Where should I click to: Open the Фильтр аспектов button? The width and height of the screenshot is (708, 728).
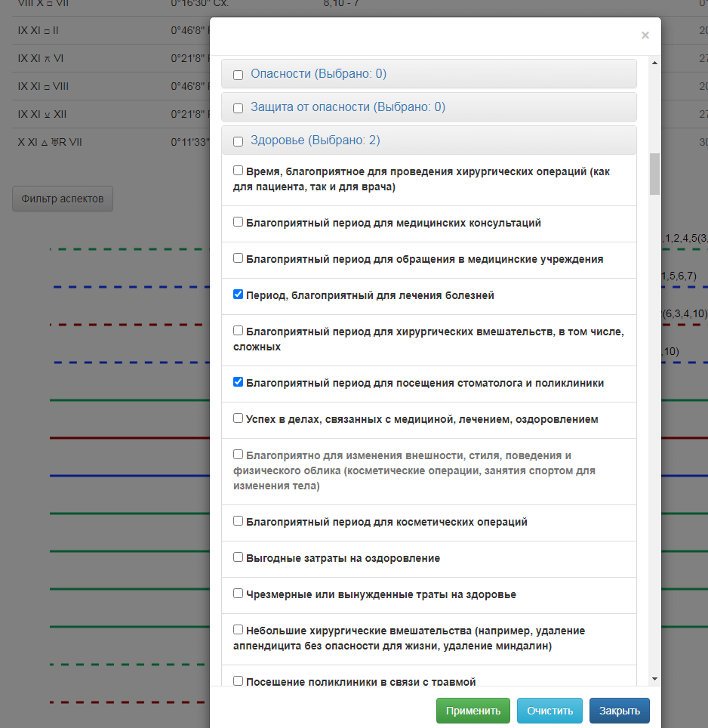[63, 199]
